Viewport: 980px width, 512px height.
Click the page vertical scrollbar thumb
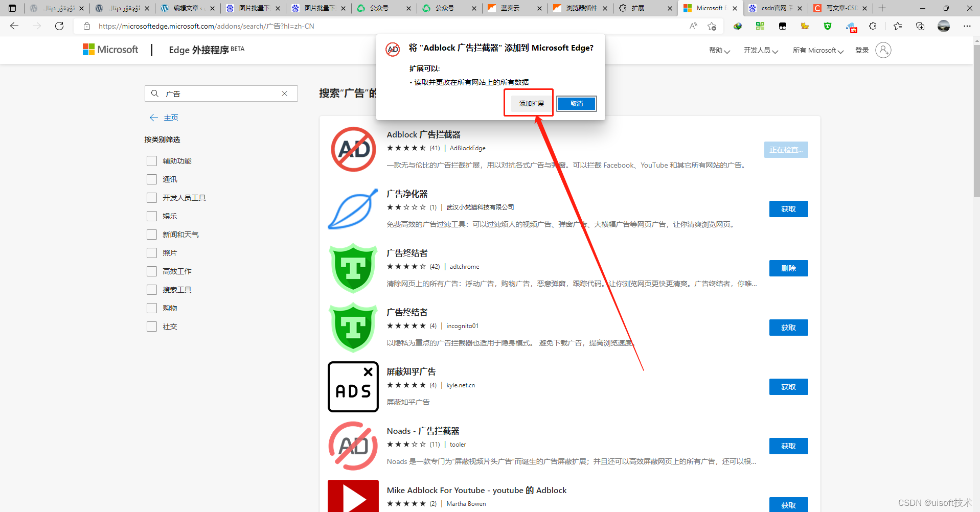pos(976,120)
